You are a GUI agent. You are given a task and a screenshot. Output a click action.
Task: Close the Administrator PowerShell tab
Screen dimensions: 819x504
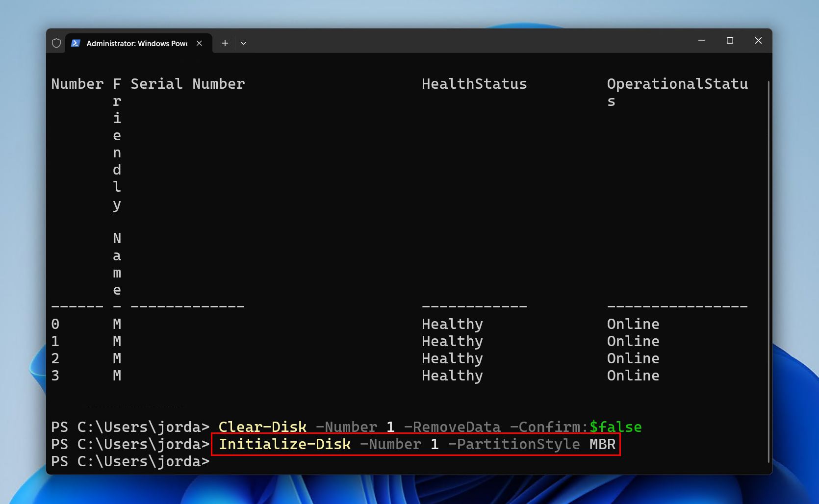(199, 43)
